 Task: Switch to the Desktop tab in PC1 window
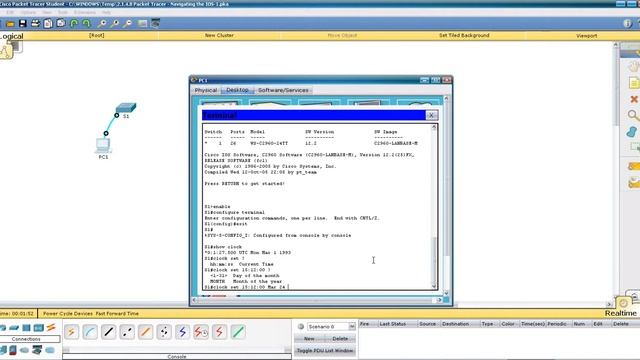(x=238, y=90)
